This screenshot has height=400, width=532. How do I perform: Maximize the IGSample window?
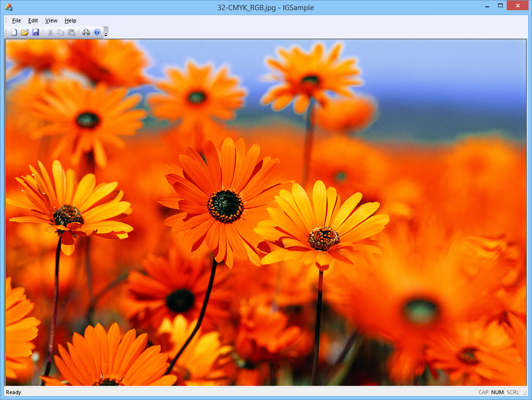(500, 5)
